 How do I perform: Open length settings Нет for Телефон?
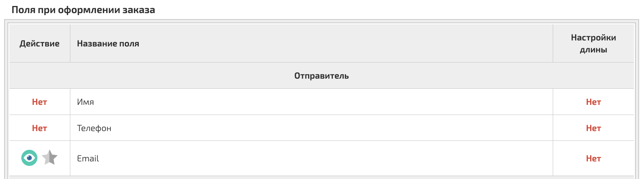pos(593,128)
